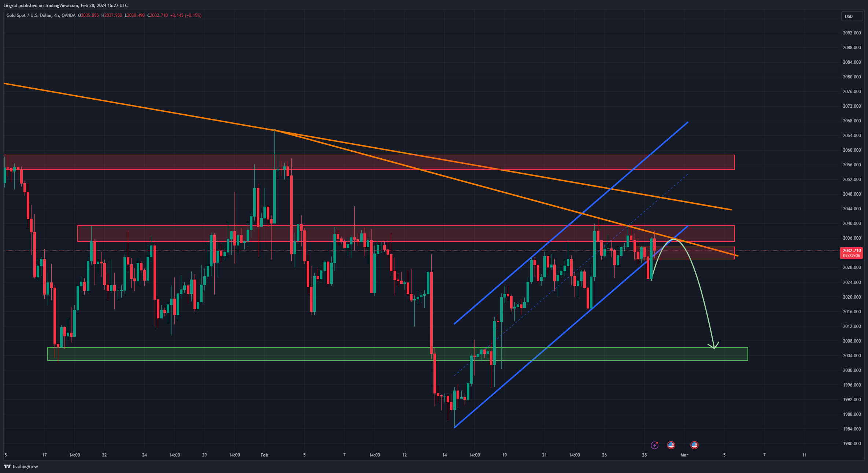
Task: Click the 2092.000 price axis label
Action: 852,33
